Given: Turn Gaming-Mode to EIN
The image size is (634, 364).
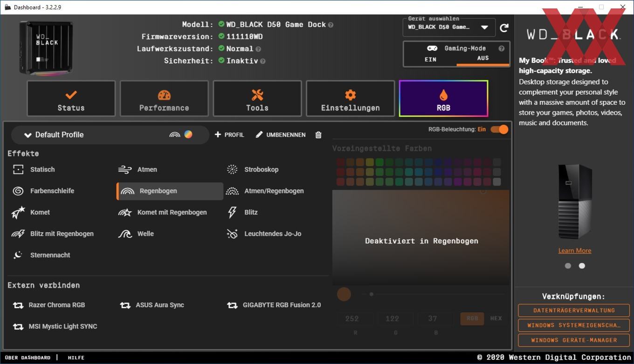Looking at the screenshot, I should click(x=430, y=60).
